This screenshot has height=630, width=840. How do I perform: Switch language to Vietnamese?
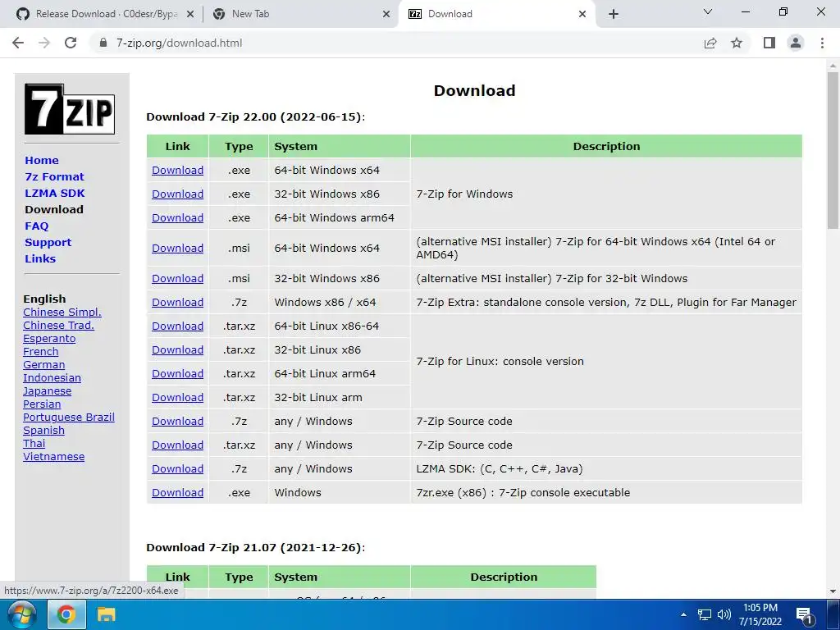point(53,457)
